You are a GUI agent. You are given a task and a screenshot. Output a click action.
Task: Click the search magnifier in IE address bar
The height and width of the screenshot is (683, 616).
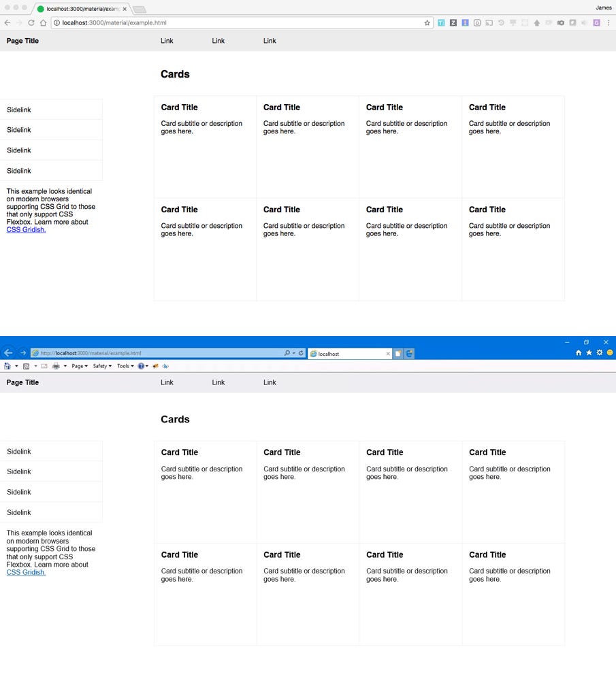coord(287,353)
